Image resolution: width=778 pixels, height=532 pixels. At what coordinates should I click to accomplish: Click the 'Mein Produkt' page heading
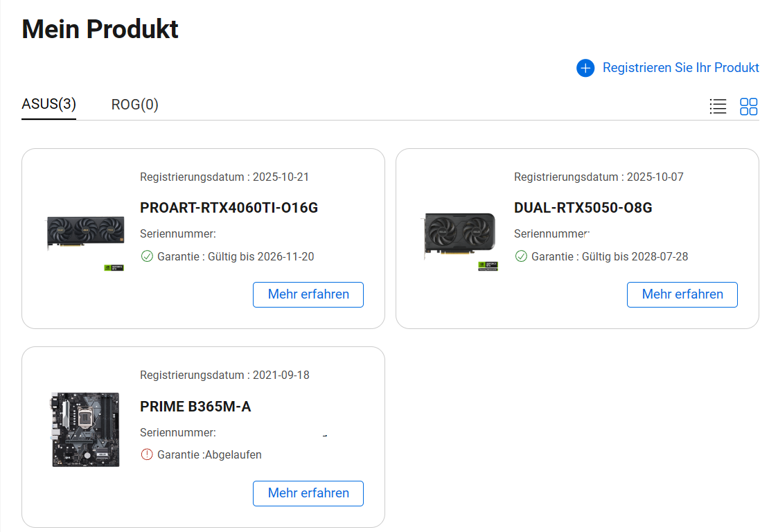[100, 30]
